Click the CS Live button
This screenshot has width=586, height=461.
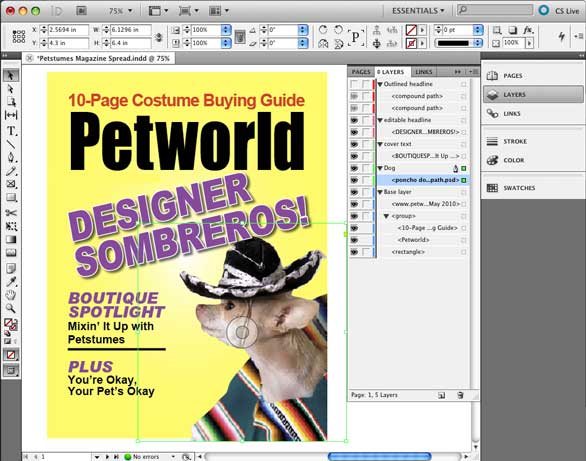click(559, 11)
